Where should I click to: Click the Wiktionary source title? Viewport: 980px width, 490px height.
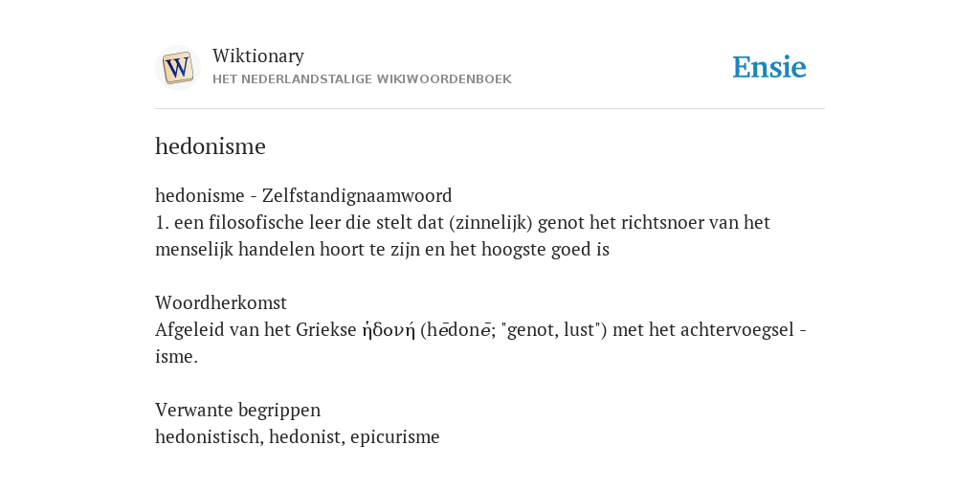click(258, 56)
